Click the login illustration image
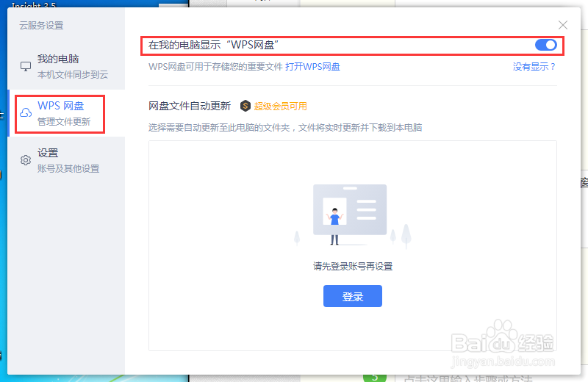588x382 pixels. pos(353,216)
